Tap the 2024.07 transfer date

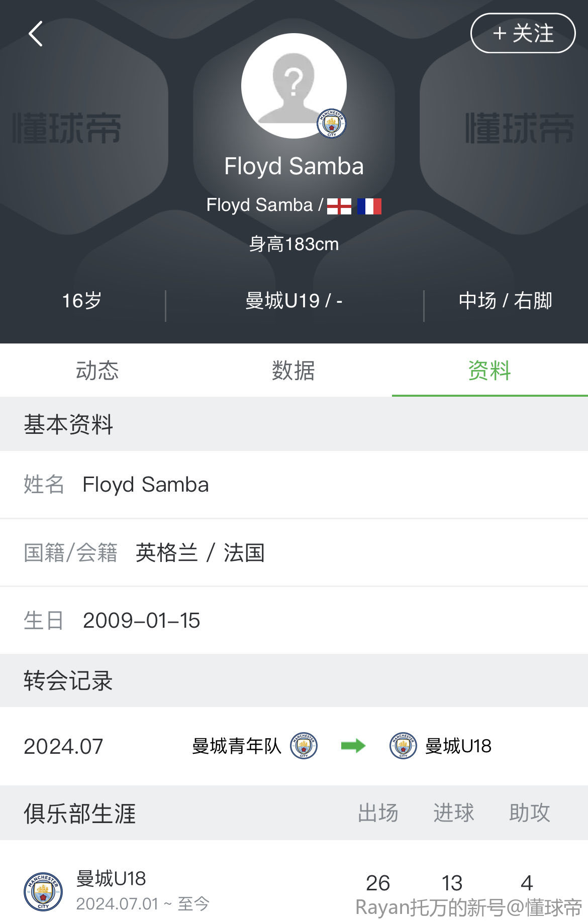63,746
